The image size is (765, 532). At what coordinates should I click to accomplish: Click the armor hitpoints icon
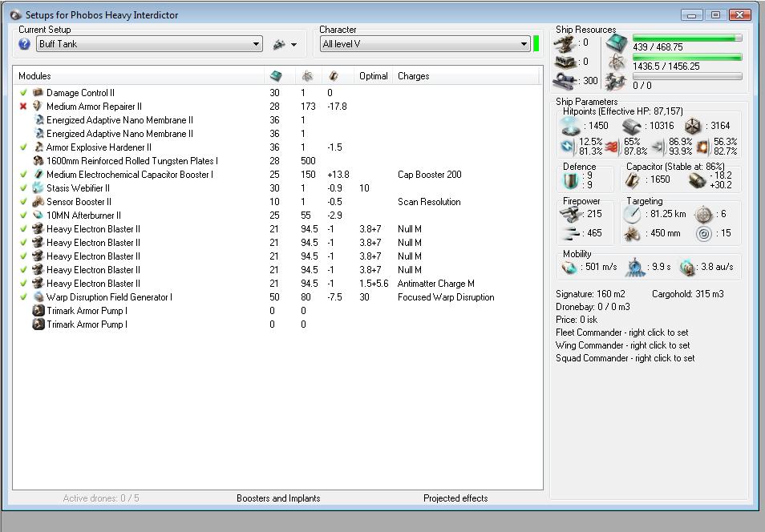pos(632,126)
